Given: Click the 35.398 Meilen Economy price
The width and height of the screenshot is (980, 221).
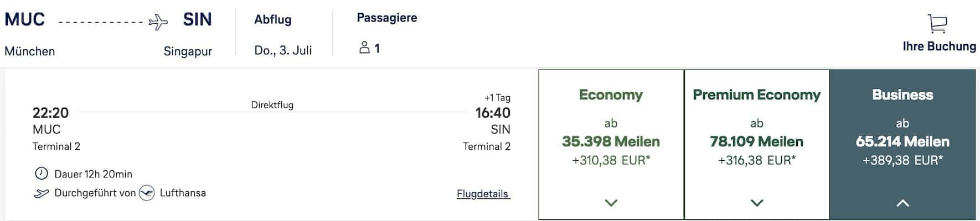Looking at the screenshot, I should (611, 141).
